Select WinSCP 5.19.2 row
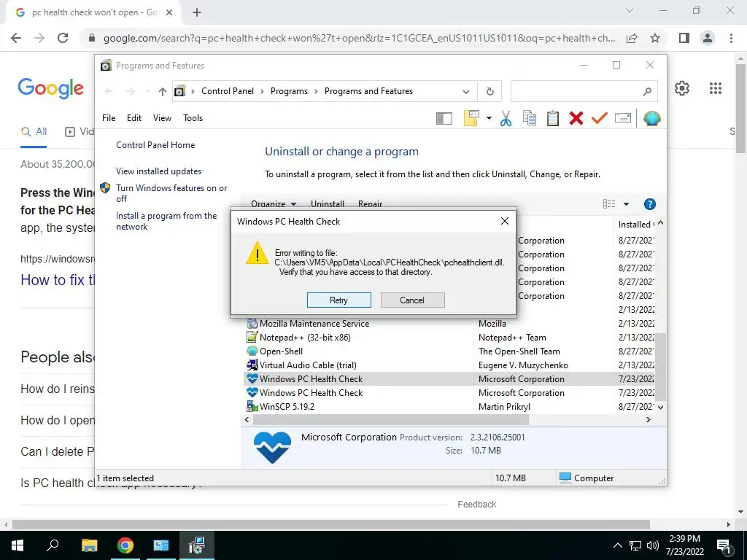 [451, 407]
